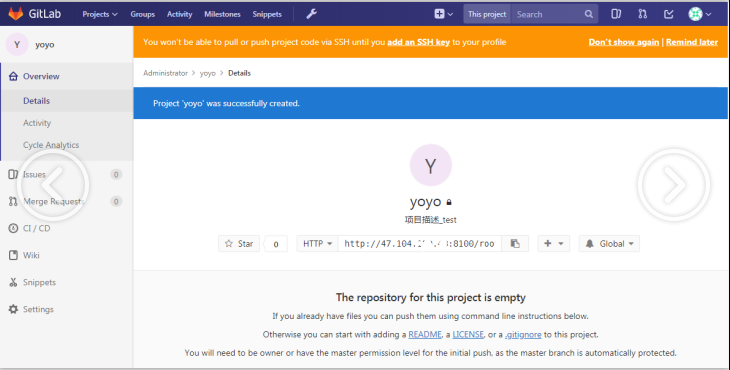Viewport: 730px width, 370px height.
Task: Click yoyo in the breadcrumb
Action: [x=208, y=73]
